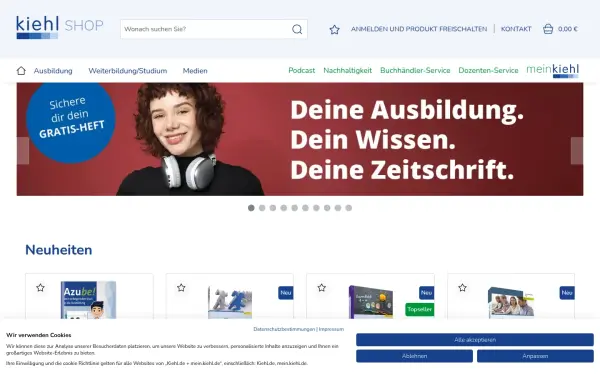
Task: Open the Kontakt link
Action: click(516, 29)
